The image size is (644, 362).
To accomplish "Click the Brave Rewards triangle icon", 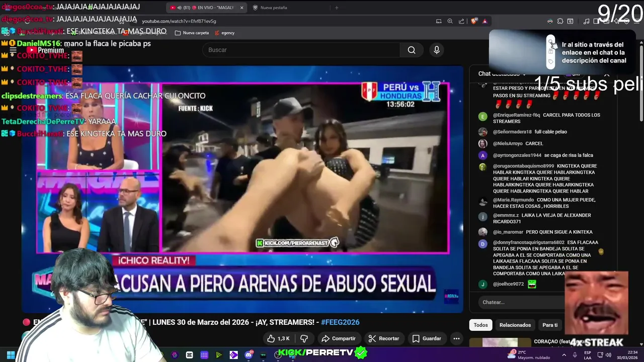I will [485, 21].
